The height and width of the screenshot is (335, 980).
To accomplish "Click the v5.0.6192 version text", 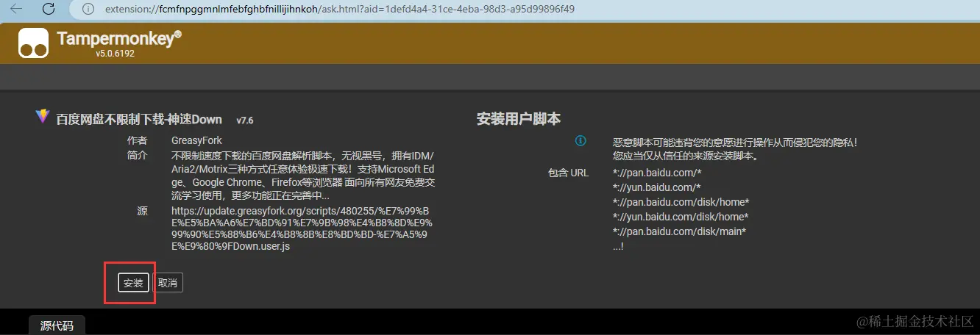I will click(x=115, y=54).
